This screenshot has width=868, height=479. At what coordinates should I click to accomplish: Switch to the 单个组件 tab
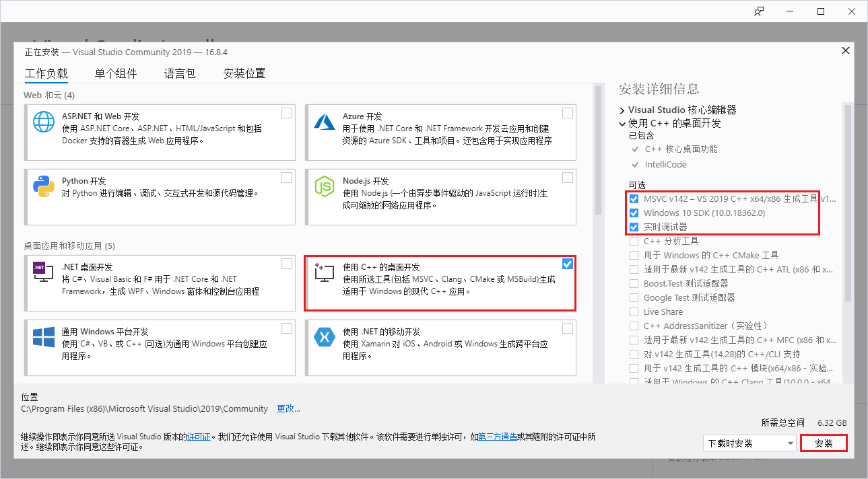coord(116,73)
